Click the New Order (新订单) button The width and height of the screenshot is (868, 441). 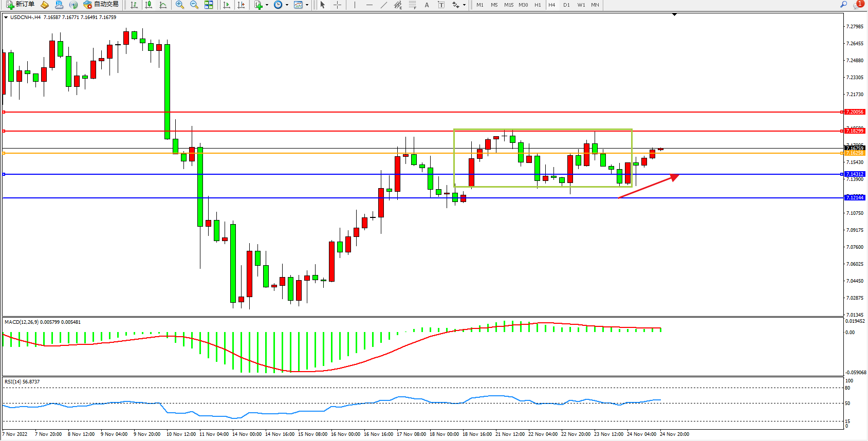(x=21, y=5)
